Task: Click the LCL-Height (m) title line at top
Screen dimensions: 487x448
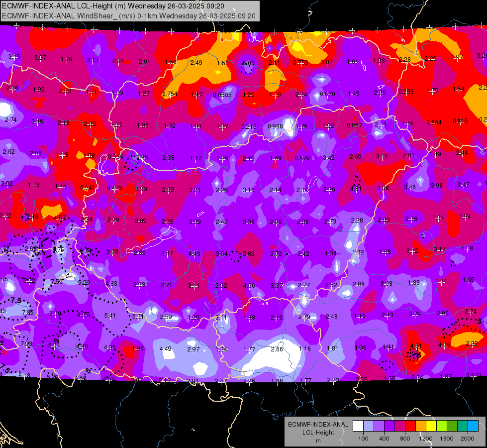Action: 113,6
